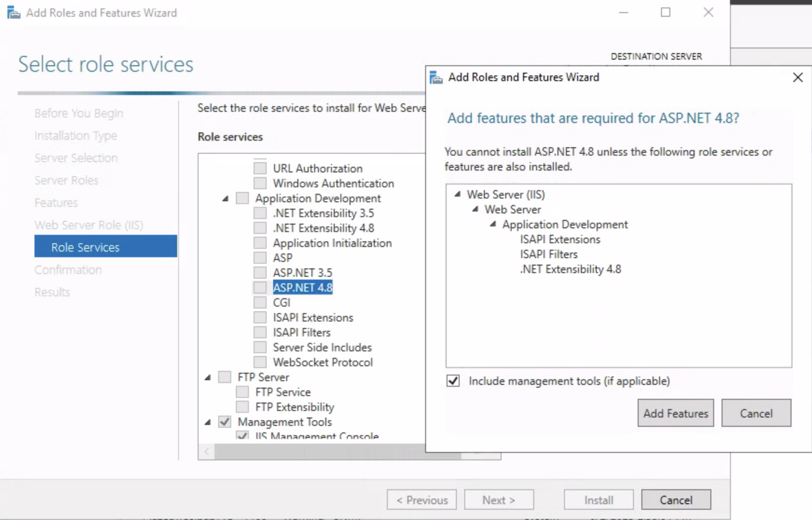Enable the CGI role service checkbox

click(260, 302)
